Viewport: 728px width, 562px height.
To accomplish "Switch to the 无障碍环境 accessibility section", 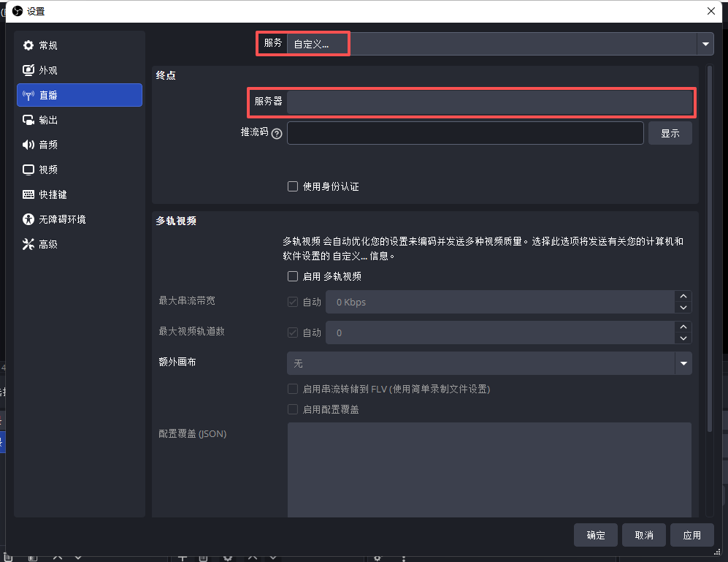I will (29, 219).
